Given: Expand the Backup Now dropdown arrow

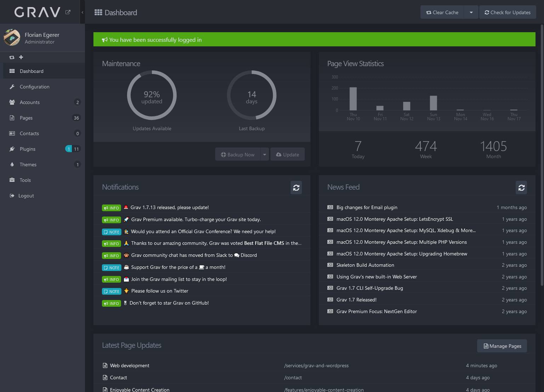Looking at the screenshot, I should click(x=264, y=154).
